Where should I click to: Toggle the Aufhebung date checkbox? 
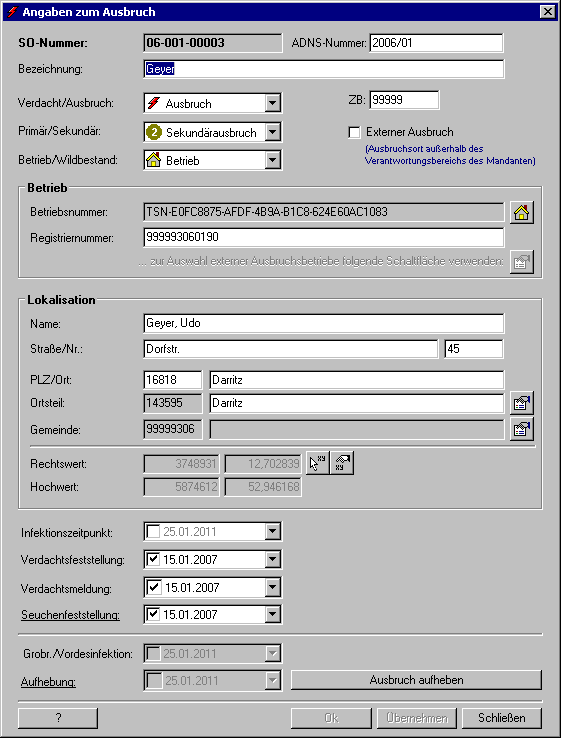pyautogui.click(x=153, y=681)
